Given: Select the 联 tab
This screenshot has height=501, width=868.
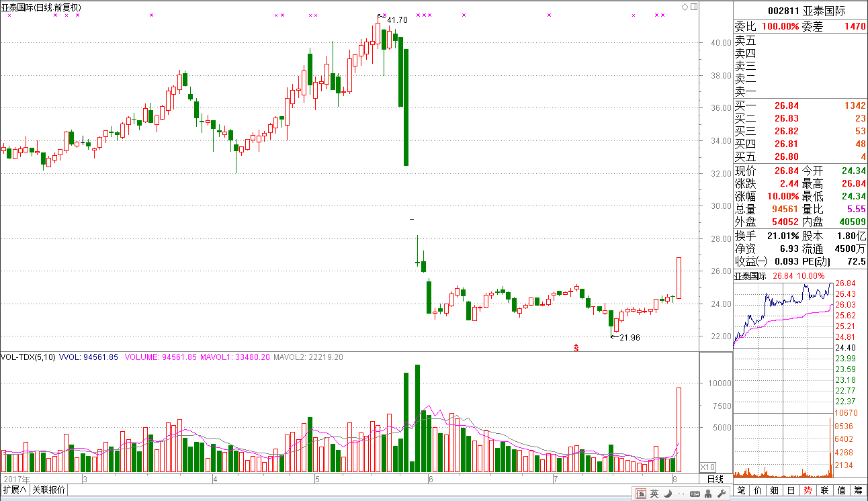Looking at the screenshot, I should point(825,490).
